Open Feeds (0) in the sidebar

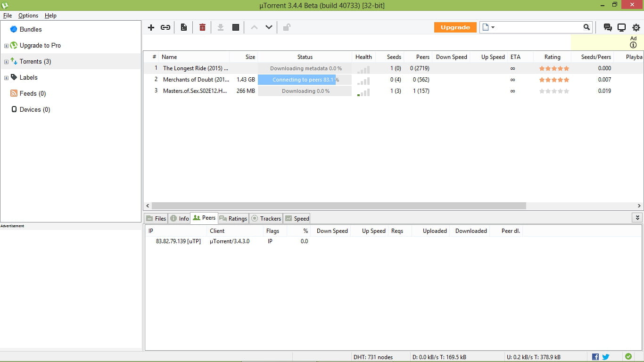point(33,93)
